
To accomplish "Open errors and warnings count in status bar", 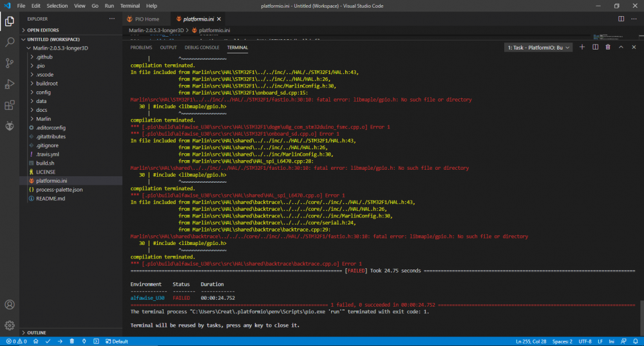I will click(x=17, y=341).
